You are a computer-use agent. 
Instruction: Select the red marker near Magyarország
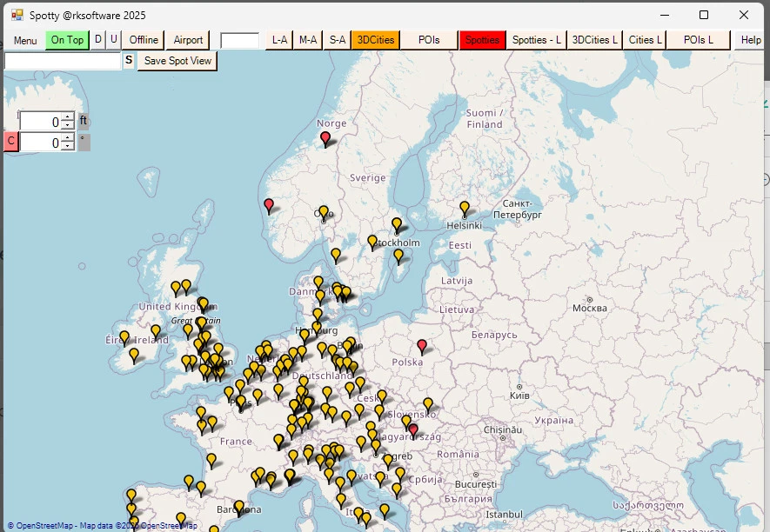pos(413,427)
